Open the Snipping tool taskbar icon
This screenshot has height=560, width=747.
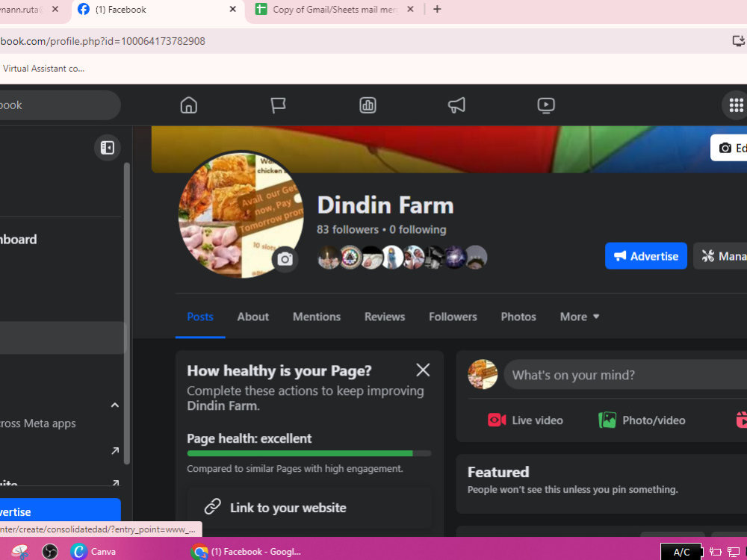(20, 552)
